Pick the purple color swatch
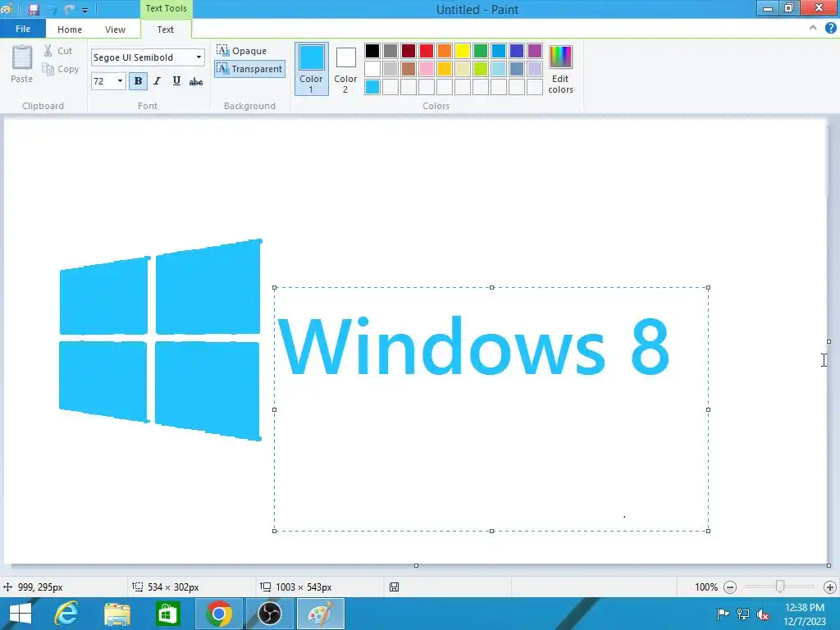The image size is (840, 630). 535,51
